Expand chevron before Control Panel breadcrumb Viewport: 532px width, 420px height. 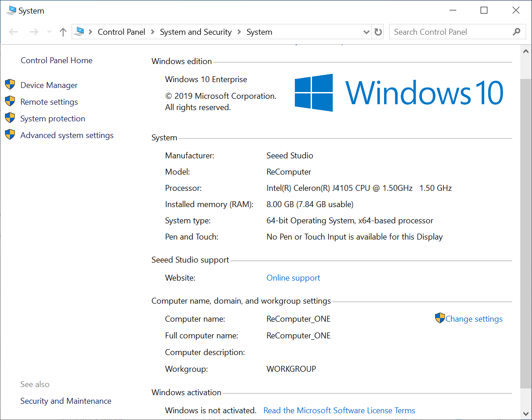coord(90,32)
